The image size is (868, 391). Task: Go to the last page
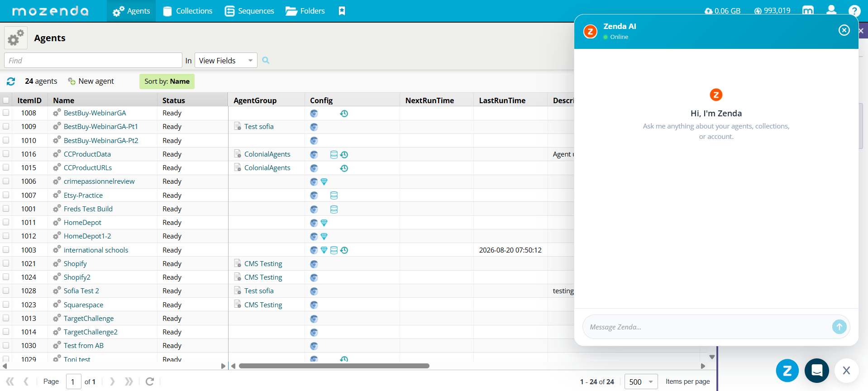[129, 381]
